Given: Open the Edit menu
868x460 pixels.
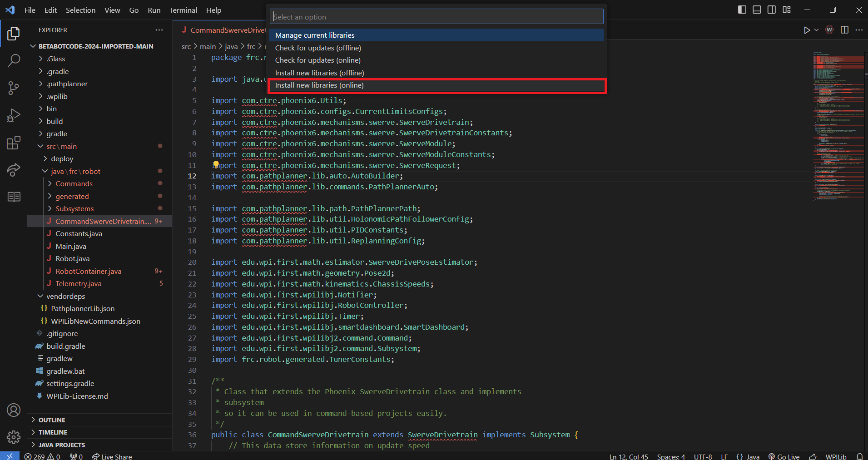Looking at the screenshot, I should pyautogui.click(x=50, y=10).
